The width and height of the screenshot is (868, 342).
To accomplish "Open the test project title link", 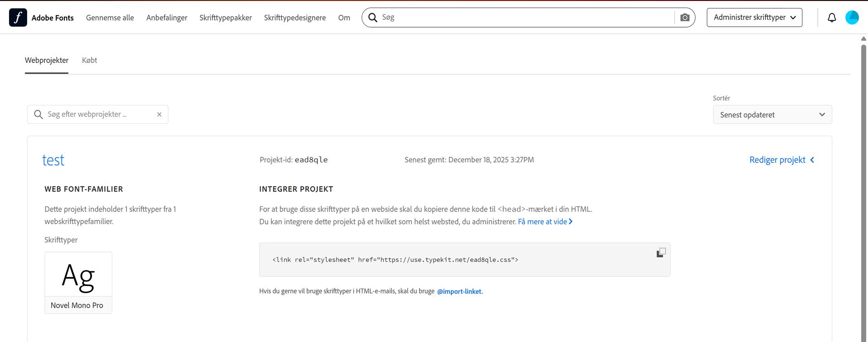I will [x=53, y=160].
